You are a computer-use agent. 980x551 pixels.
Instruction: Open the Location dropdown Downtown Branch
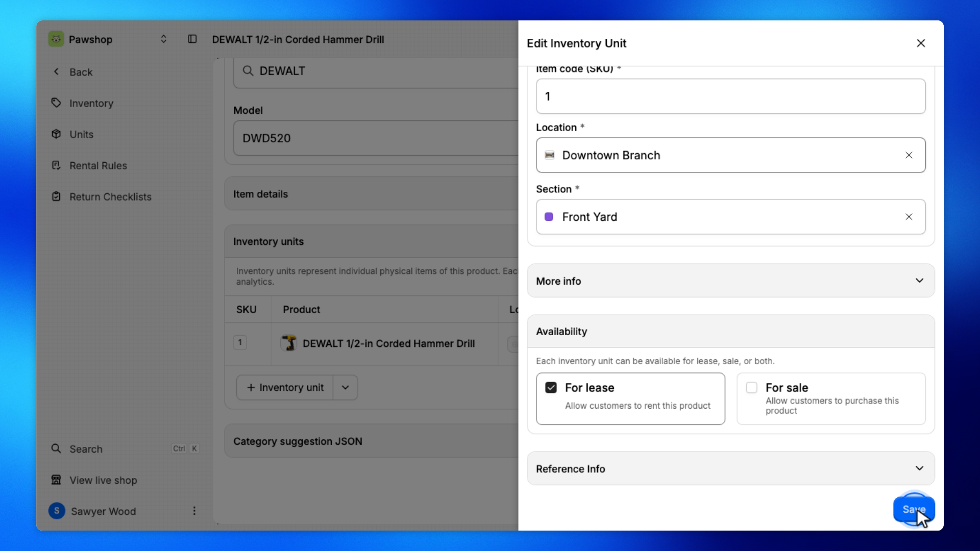pos(731,155)
